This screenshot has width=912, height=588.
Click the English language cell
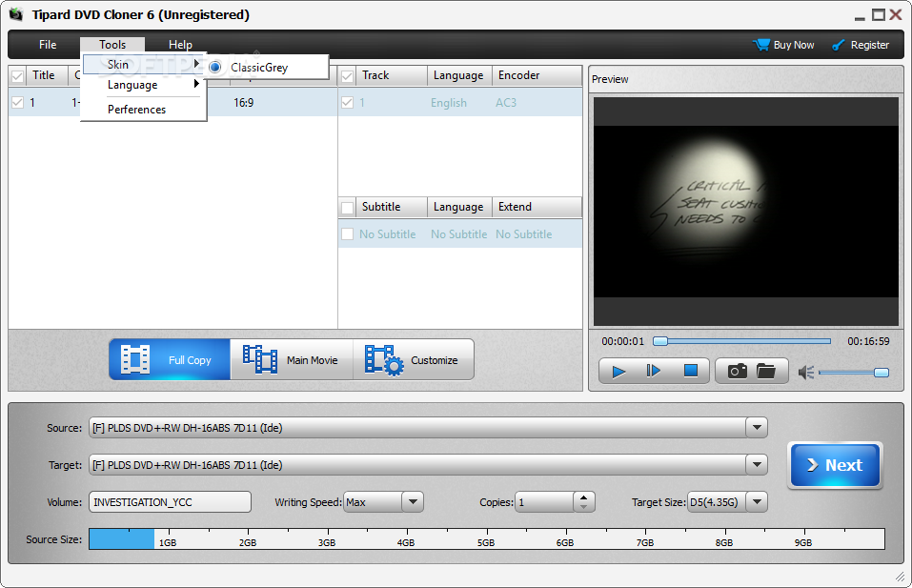[x=449, y=103]
